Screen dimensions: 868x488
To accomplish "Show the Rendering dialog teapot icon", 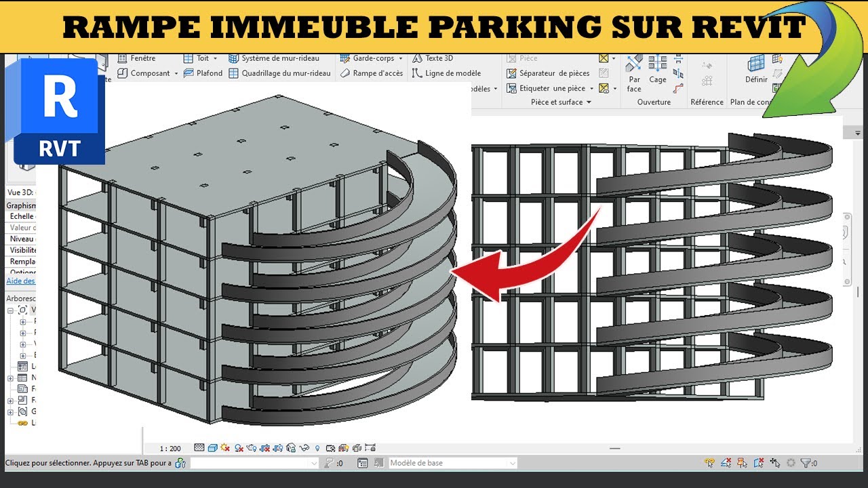I will (x=252, y=447).
